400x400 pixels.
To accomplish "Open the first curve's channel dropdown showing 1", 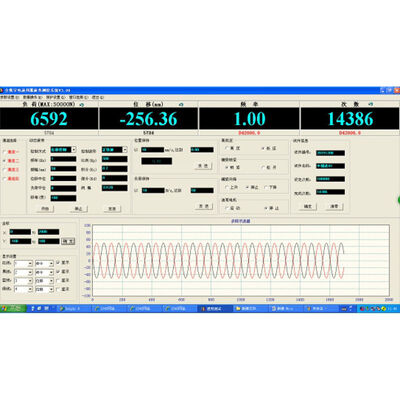I will (x=30, y=263).
